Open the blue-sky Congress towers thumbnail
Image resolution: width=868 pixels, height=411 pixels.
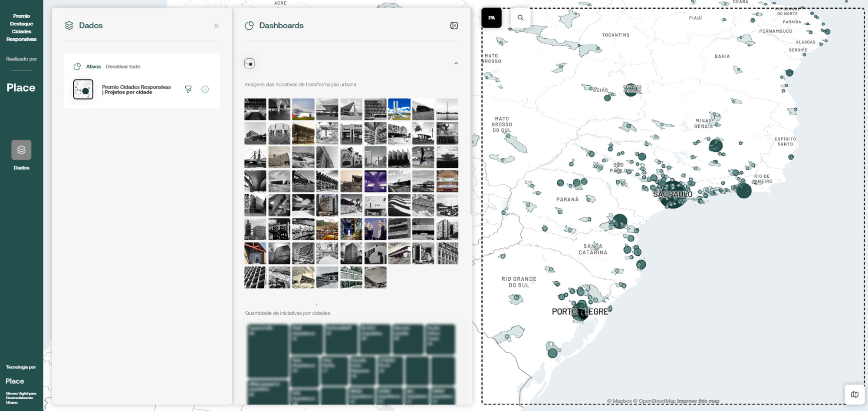click(x=399, y=109)
